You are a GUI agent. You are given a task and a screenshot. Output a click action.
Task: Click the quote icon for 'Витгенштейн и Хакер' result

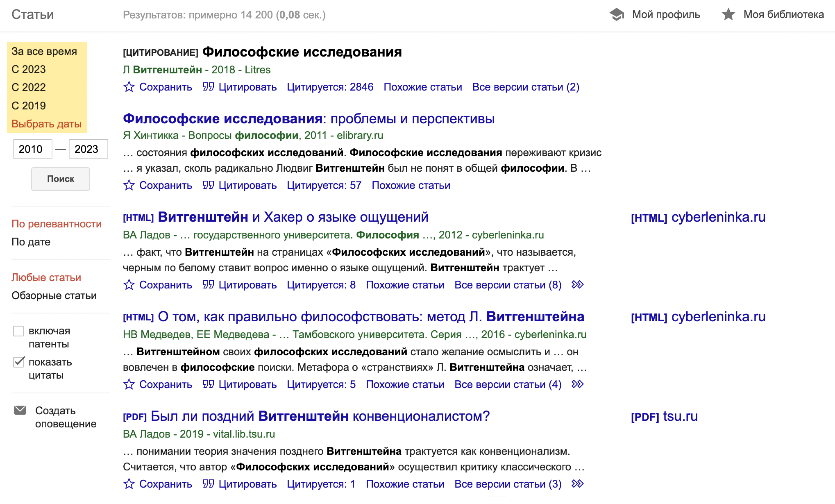(x=208, y=285)
